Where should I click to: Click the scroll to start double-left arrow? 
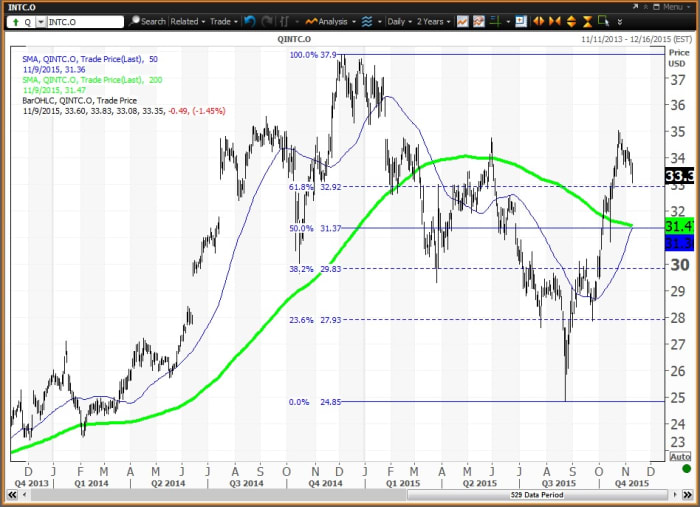tap(12, 495)
